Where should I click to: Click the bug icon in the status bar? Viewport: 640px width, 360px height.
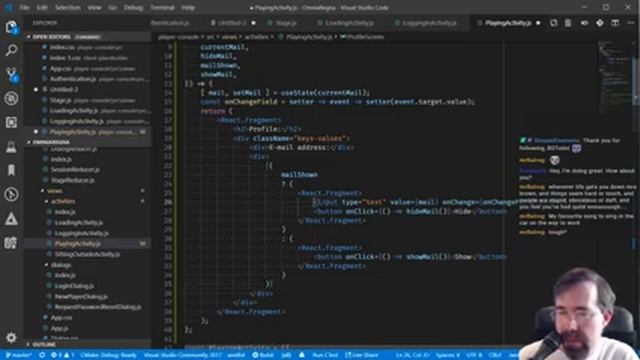click(x=302, y=355)
